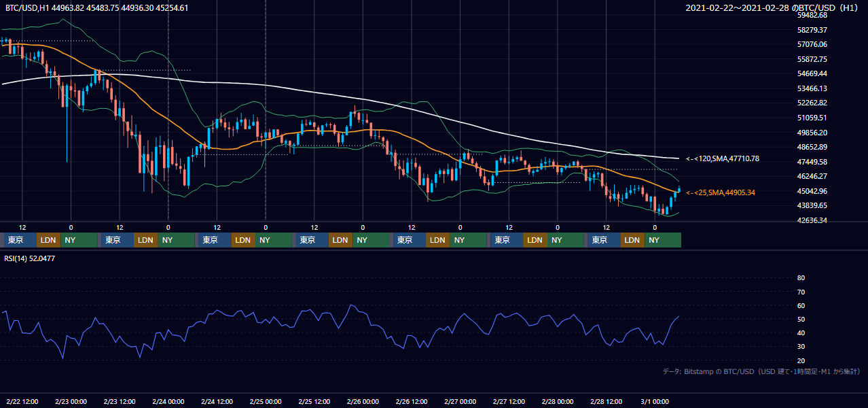This screenshot has width=868, height=408.
Task: Click the BTC/USD,H1 OHLC header text
Action: click(x=96, y=8)
